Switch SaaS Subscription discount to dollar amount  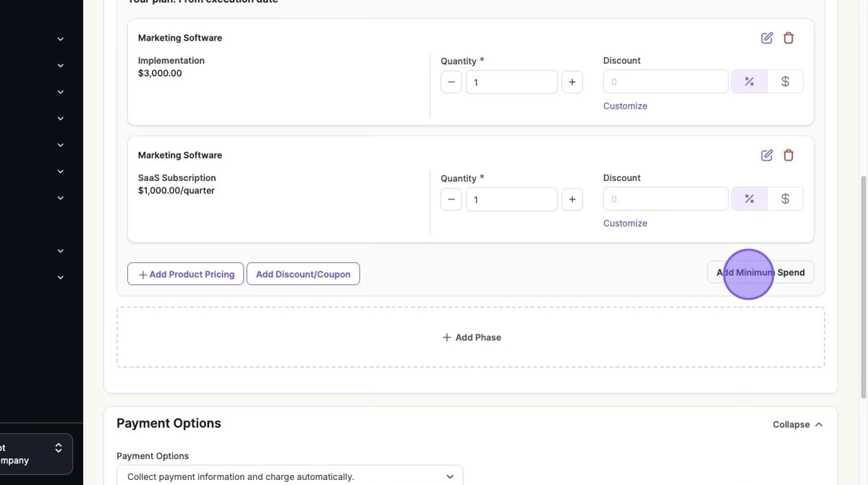point(785,199)
